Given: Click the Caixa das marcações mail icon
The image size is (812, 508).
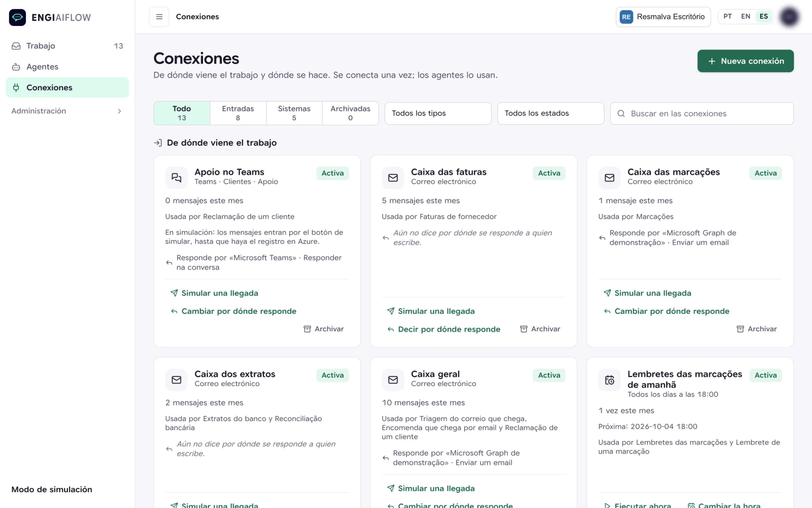Looking at the screenshot, I should 610,177.
